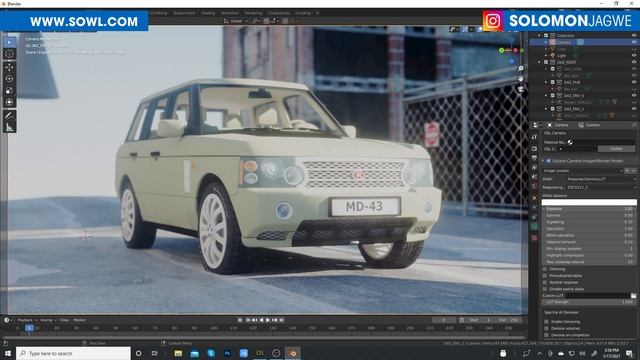Viewport: 640px width, 360px height.
Task: Jump to timeline end frame
Action: tap(282, 320)
